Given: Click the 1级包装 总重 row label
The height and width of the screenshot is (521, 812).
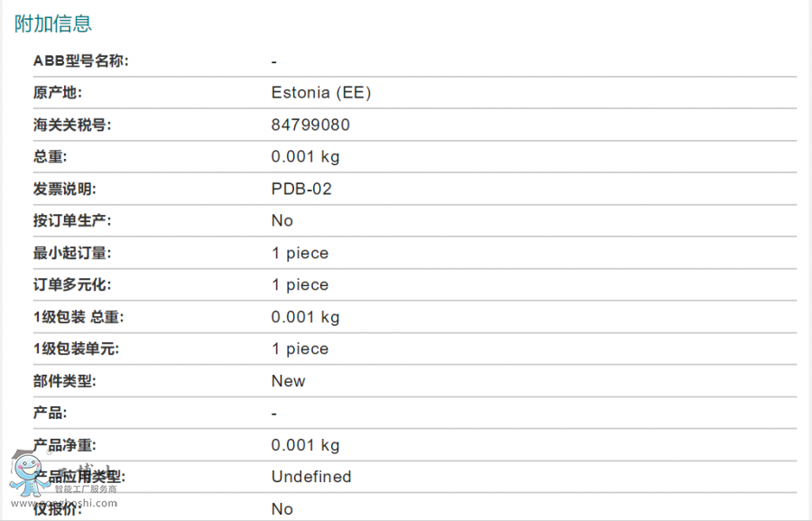Looking at the screenshot, I should coord(78,317).
